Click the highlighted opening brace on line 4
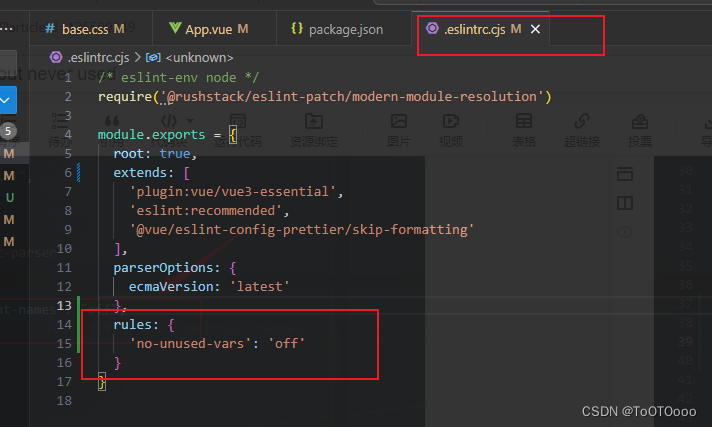The height and width of the screenshot is (427, 712). click(232, 135)
